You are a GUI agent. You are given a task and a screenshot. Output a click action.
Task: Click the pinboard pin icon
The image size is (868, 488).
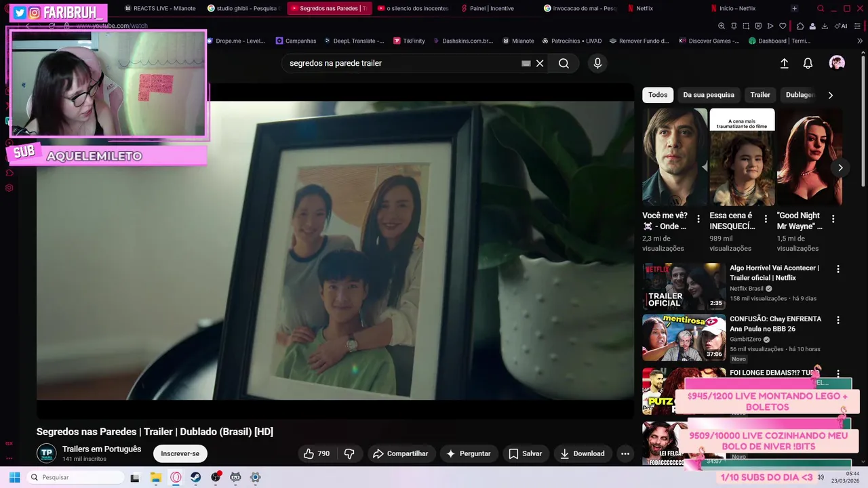(734, 26)
